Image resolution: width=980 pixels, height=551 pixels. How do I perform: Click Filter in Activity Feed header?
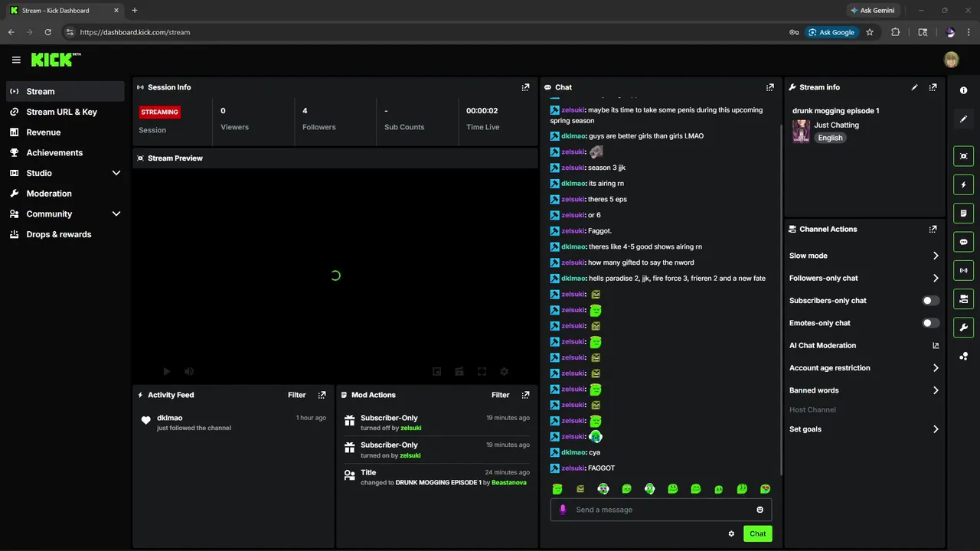click(x=296, y=395)
